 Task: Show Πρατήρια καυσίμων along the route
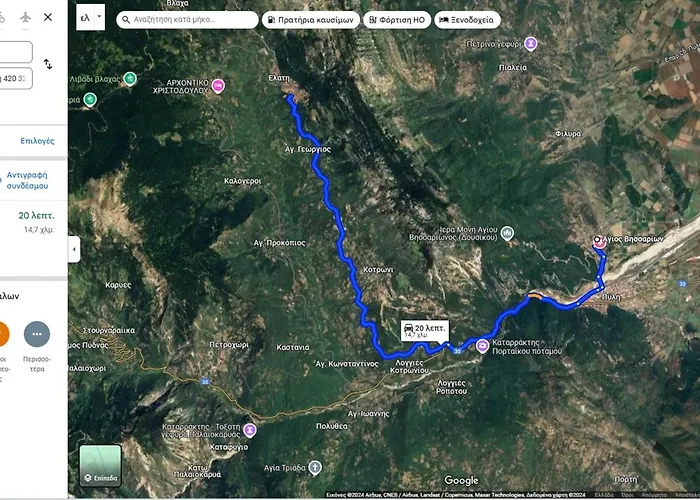(311, 20)
